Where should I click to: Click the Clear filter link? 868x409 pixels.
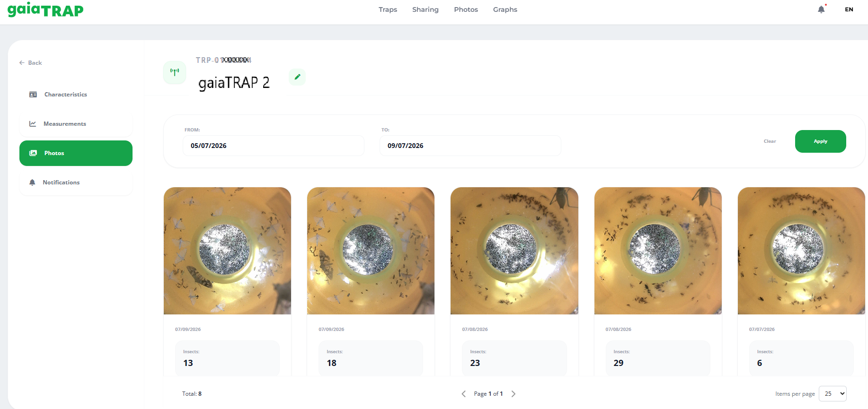770,141
